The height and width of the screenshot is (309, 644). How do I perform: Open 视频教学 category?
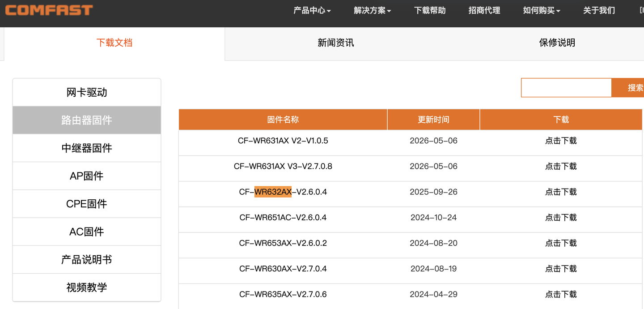pos(87,288)
